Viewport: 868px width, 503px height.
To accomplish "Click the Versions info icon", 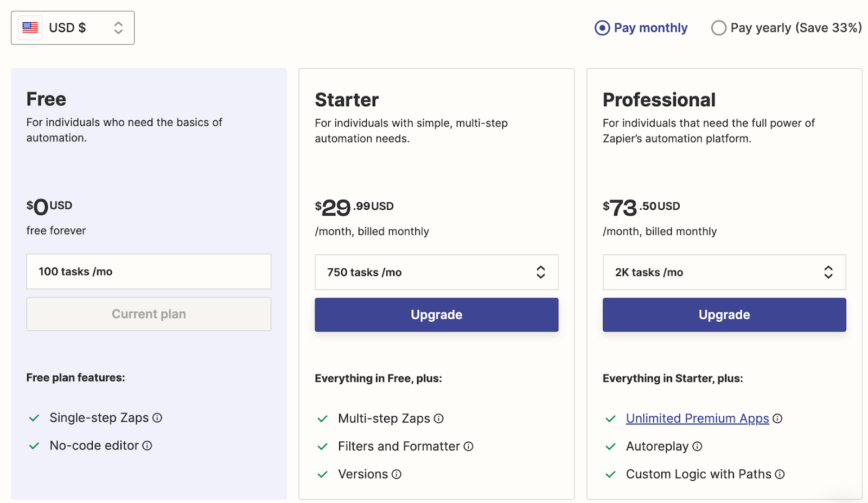I will 397,474.
